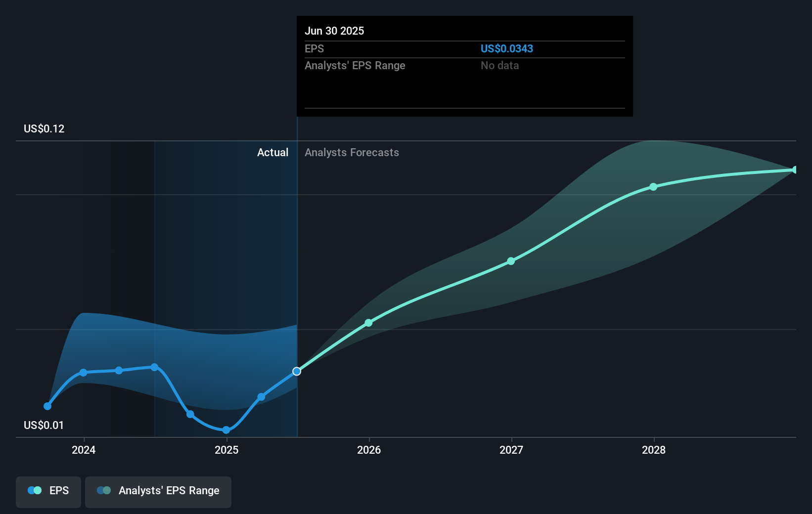Select the EPS data point between 2024 and mid-2024

[x=119, y=370]
